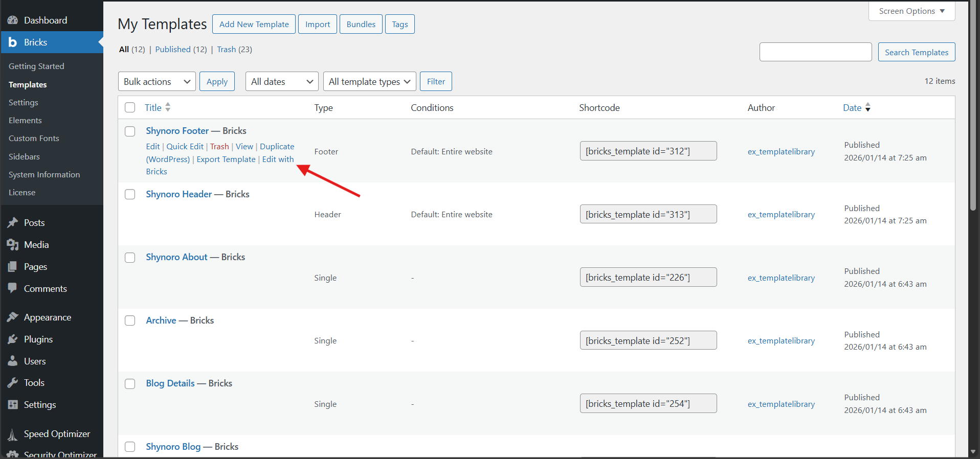Click inside the template search field
The width and height of the screenshot is (980, 459).
(815, 52)
